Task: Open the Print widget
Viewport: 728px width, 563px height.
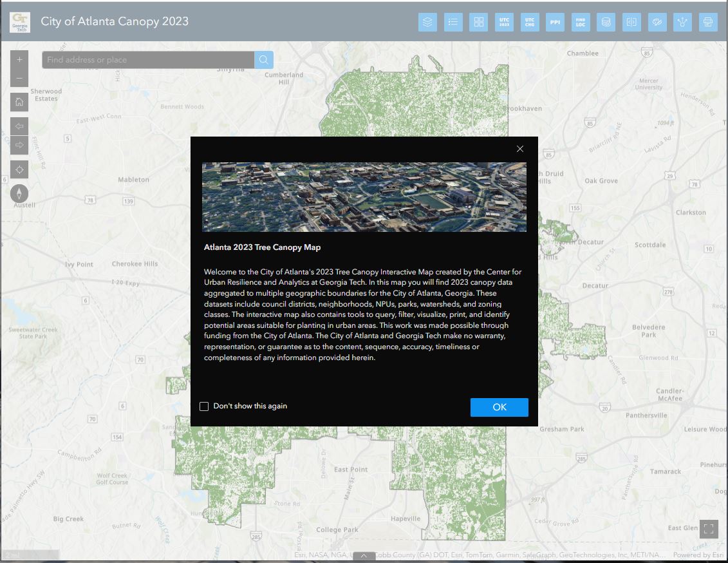Action: tap(708, 22)
